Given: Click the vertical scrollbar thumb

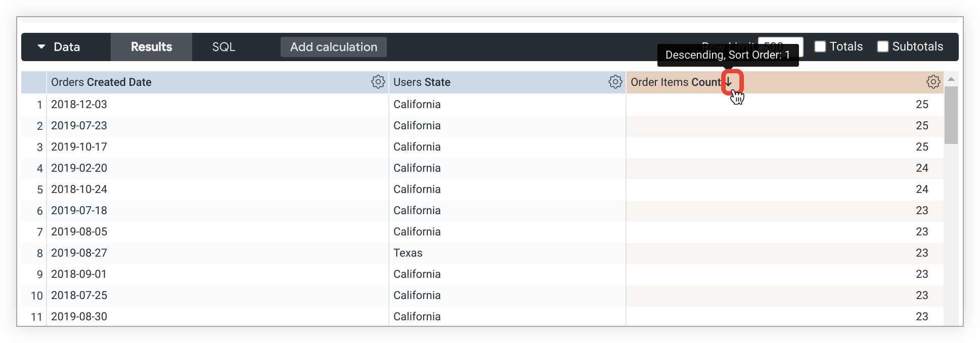Looking at the screenshot, I should pos(951,115).
